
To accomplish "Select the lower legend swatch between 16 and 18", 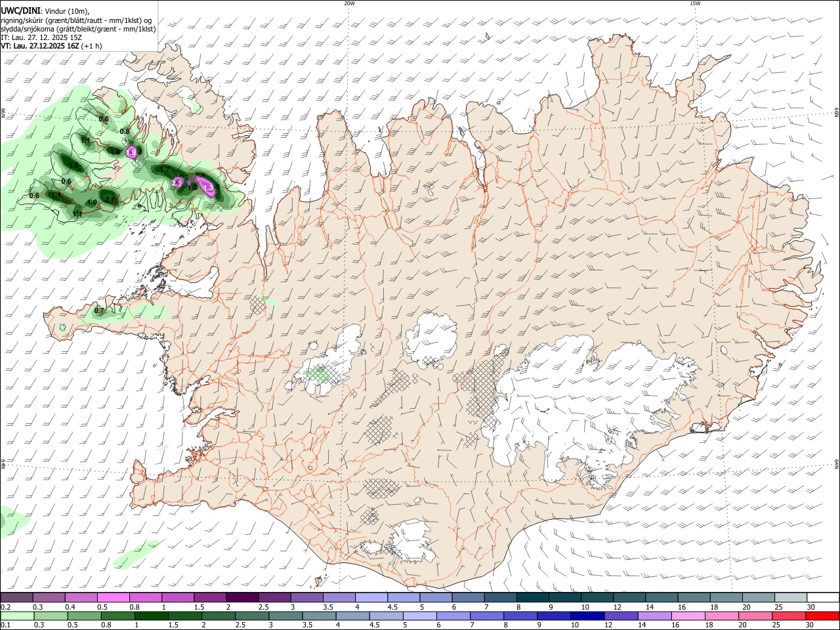I will 689,616.
